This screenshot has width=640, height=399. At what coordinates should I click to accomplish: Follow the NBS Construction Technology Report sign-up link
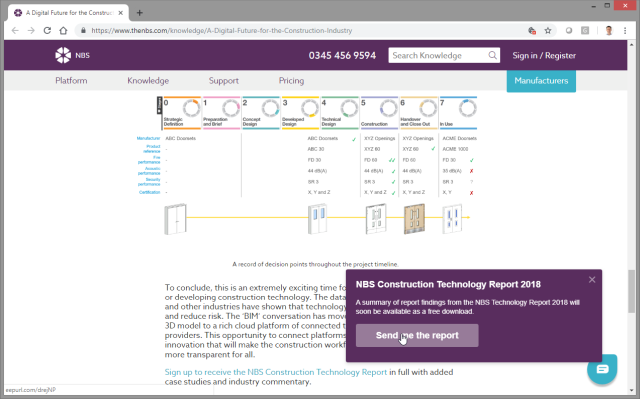276,372
